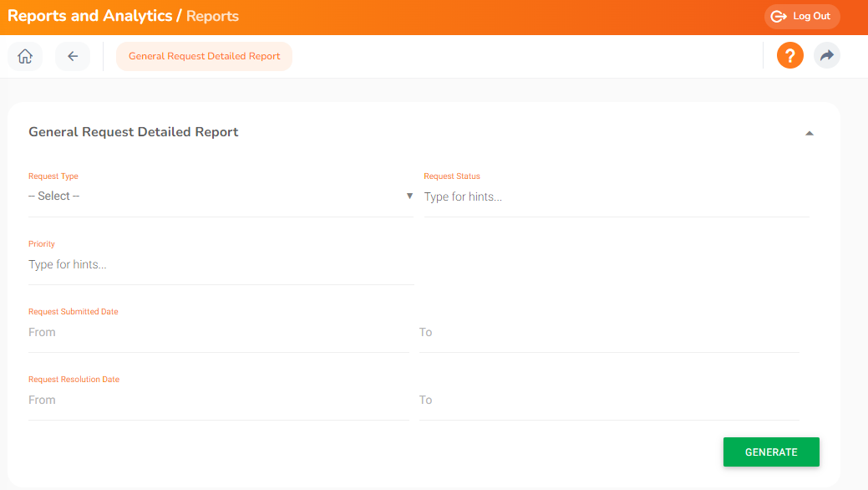This screenshot has height=490, width=868.
Task: Select the General Request Detailed Report breadcrumb tab
Action: [204, 56]
